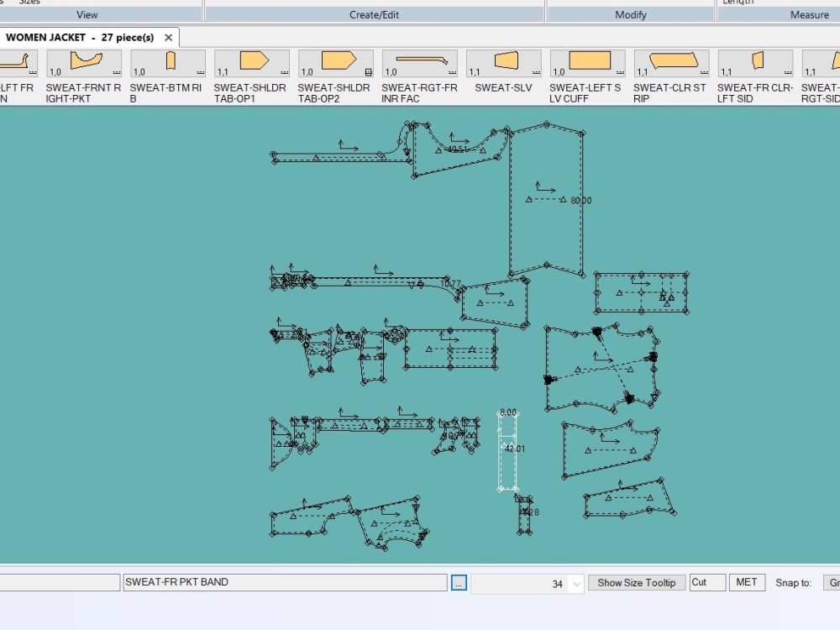Click the SWEAT-FR PKT BAND name field
The image size is (840, 630).
pos(285,582)
